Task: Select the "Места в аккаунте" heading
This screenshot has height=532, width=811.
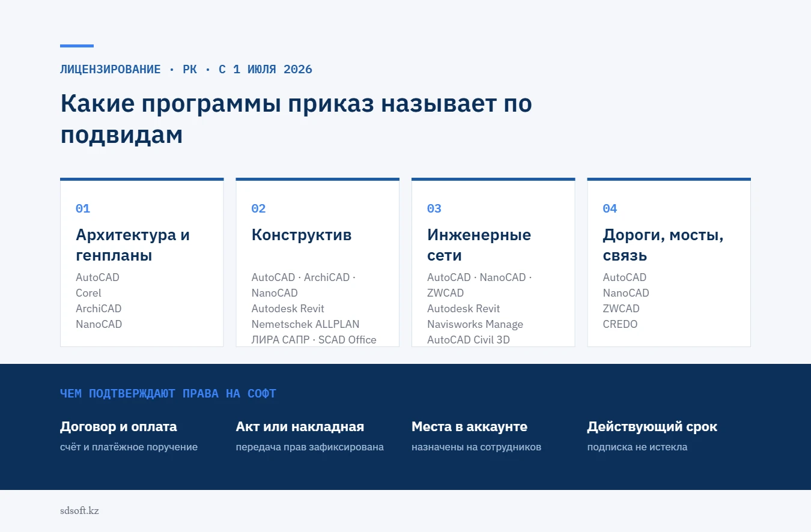Action: (469, 427)
